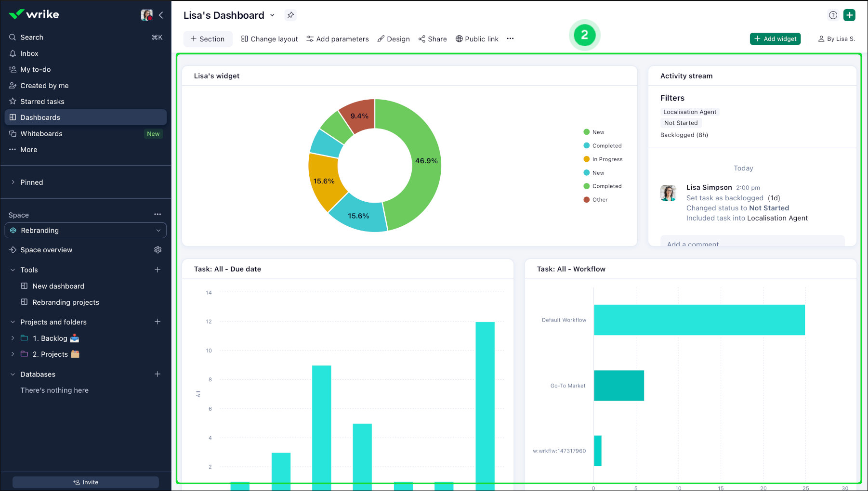
Task: Pin the dashboard with pin icon
Action: click(290, 15)
